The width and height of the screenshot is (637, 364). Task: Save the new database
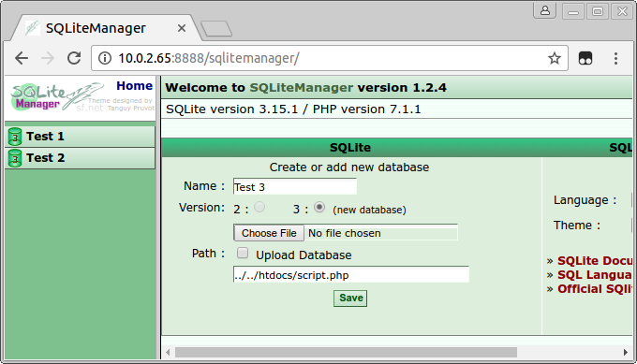350,298
